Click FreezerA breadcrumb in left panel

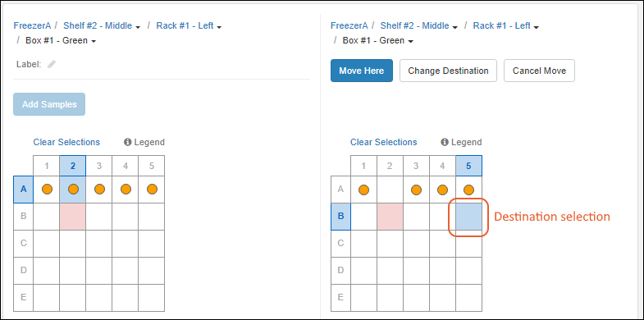pos(32,26)
